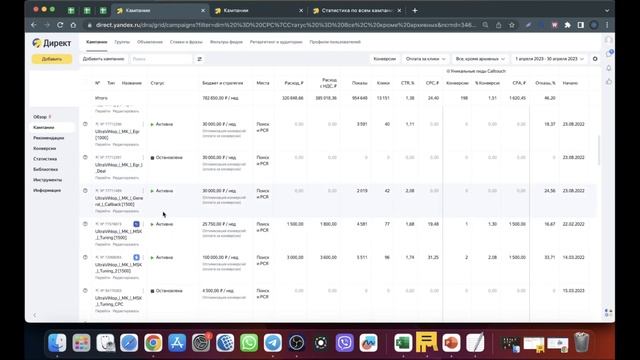Tick checkbox of Egr [1000] campaign row
640x360 pixels.
pos(85,124)
